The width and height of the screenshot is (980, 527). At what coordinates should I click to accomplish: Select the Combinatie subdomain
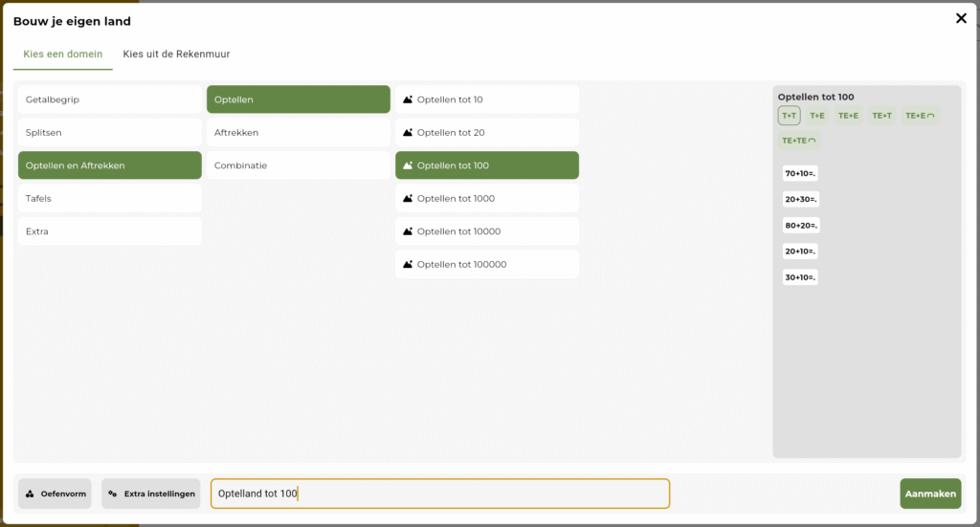coord(298,165)
